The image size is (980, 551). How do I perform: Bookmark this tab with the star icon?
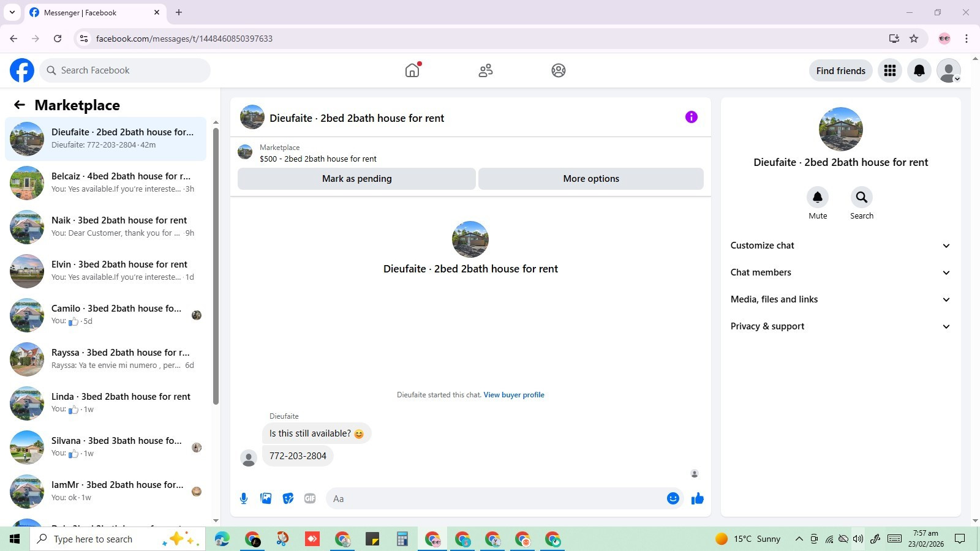coord(914,39)
